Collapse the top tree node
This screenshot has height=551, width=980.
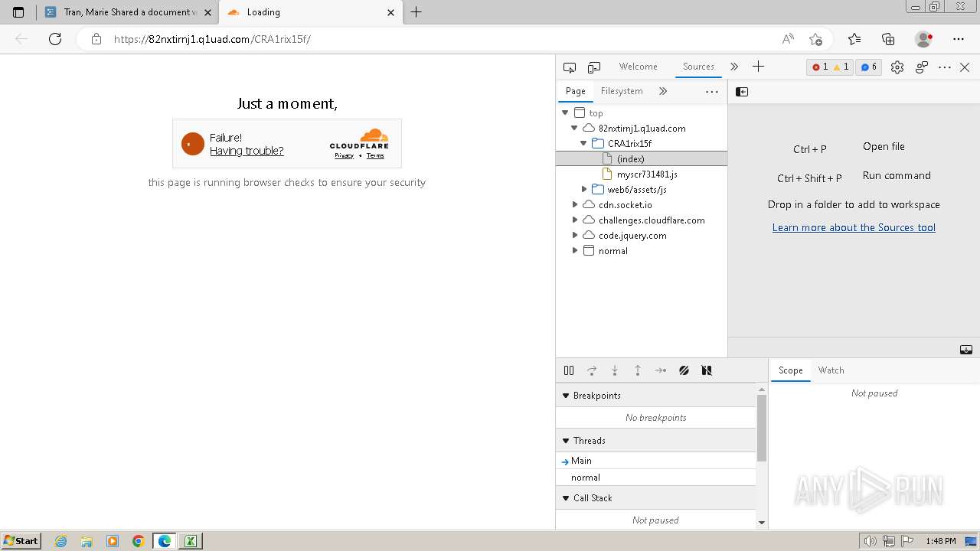[x=566, y=113]
